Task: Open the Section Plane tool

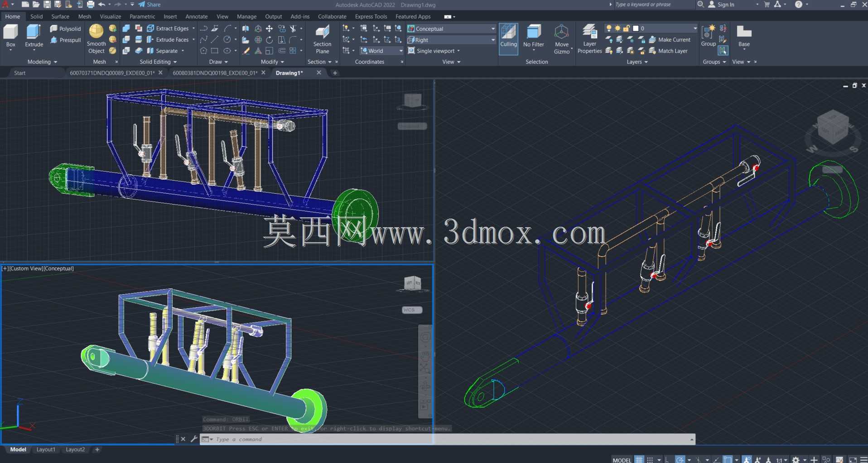Action: tap(322, 40)
